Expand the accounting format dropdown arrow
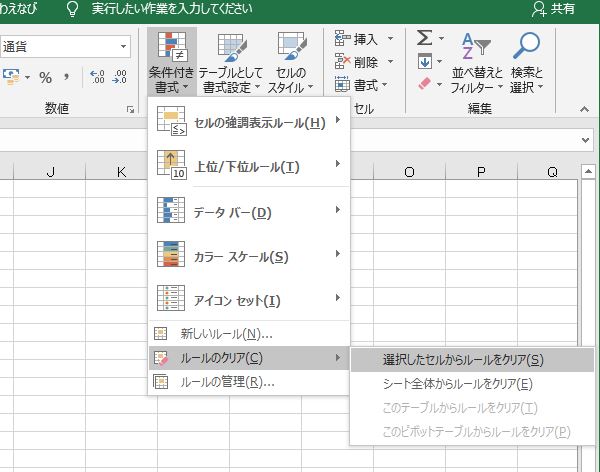The height and width of the screenshot is (472, 600). [x=28, y=77]
